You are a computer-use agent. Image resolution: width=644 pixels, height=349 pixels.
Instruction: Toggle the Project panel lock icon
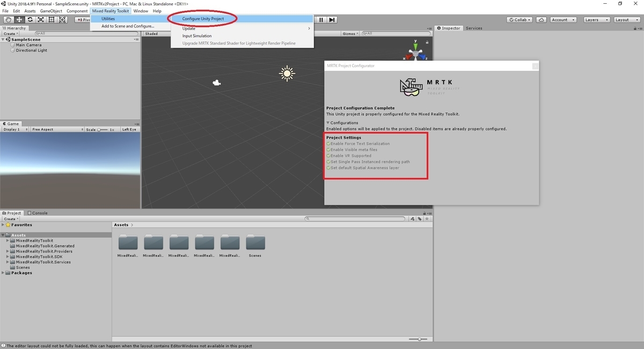click(x=424, y=213)
